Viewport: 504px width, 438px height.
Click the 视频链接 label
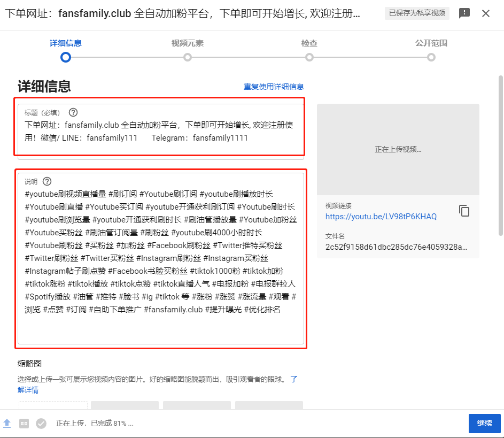338,205
